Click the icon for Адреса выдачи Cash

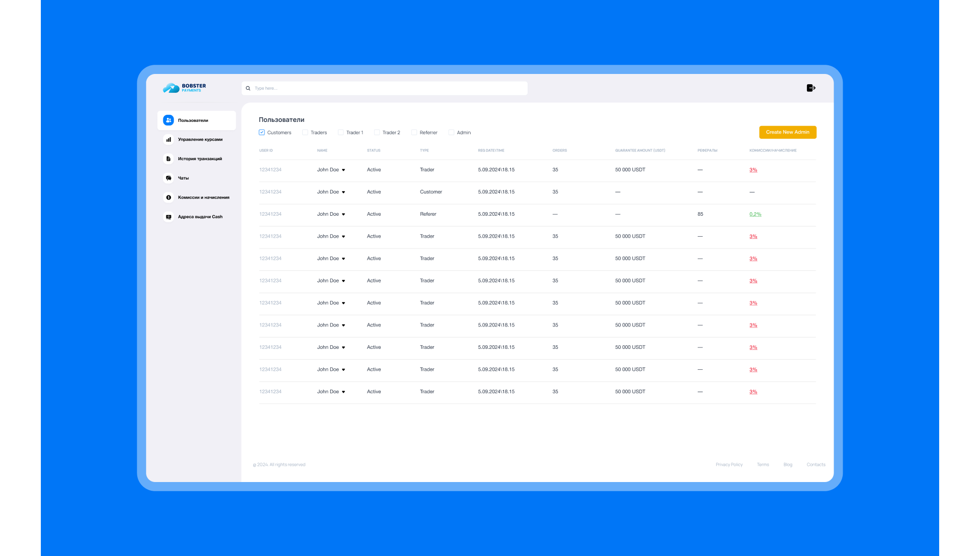pyautogui.click(x=168, y=217)
